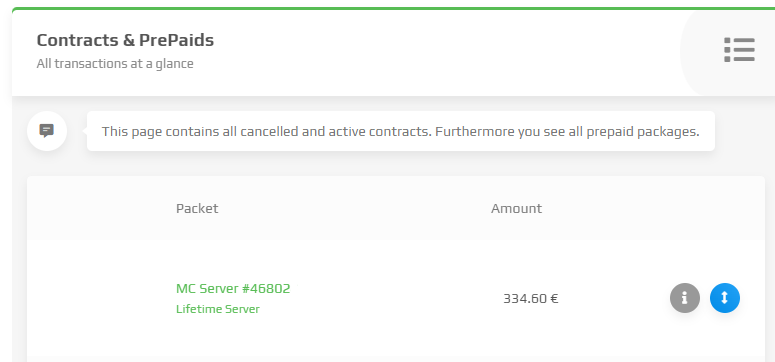Click the blue circular change button
This screenshot has width=775, height=362.
725,298
